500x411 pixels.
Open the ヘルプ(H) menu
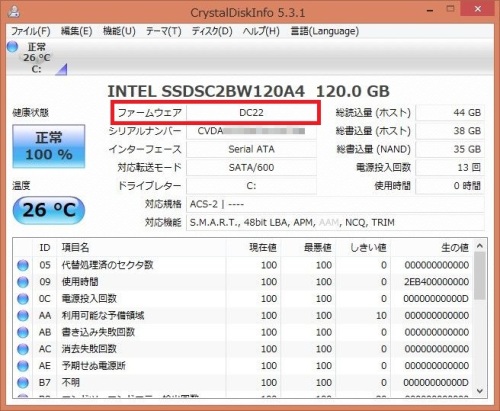(x=261, y=31)
